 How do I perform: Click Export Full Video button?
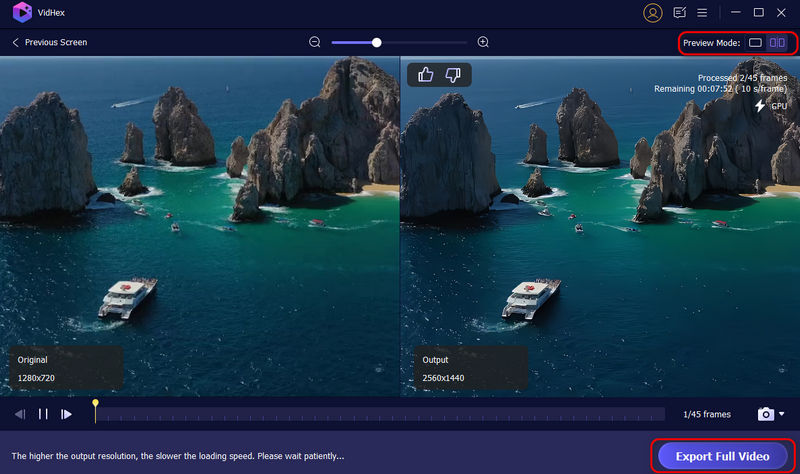[x=722, y=456]
